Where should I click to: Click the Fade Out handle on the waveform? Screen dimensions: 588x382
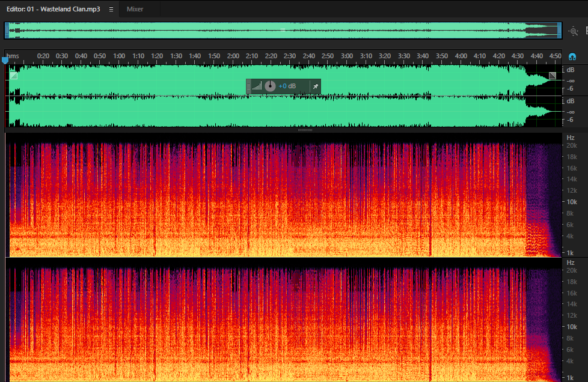click(553, 76)
